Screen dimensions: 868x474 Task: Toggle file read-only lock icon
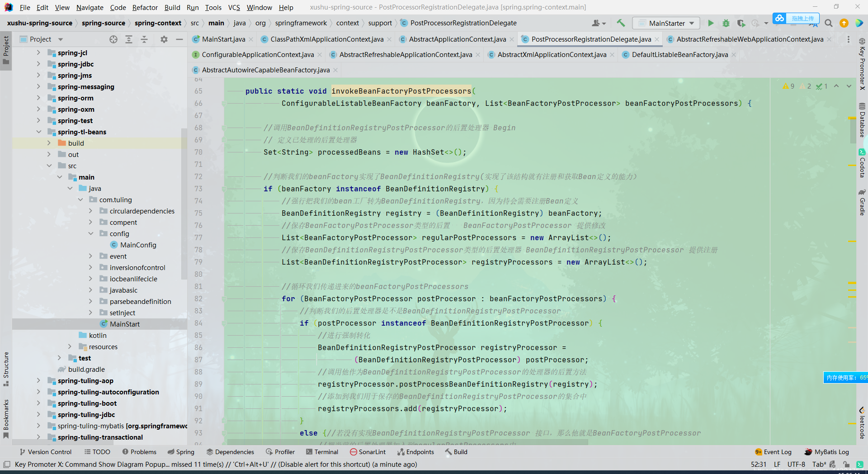click(x=846, y=465)
